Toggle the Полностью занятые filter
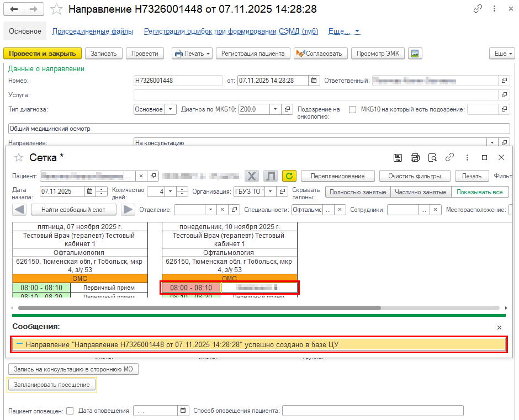Viewport: 519px width, 420px height. tap(357, 192)
